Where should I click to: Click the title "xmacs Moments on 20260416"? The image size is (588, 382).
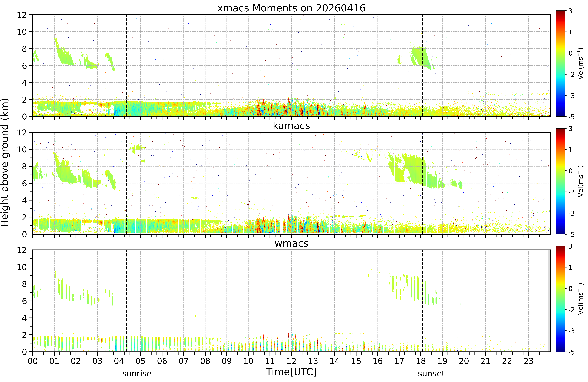click(291, 8)
